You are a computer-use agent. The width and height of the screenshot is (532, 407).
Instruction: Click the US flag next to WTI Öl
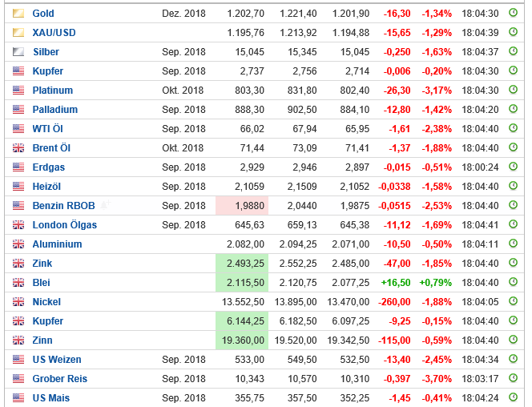pos(18,129)
